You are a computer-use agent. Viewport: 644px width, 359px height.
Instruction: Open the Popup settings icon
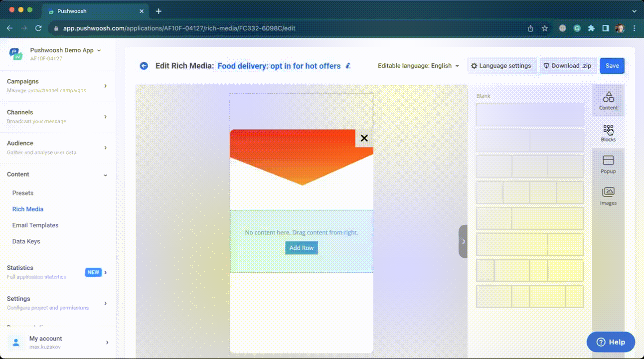(x=608, y=164)
